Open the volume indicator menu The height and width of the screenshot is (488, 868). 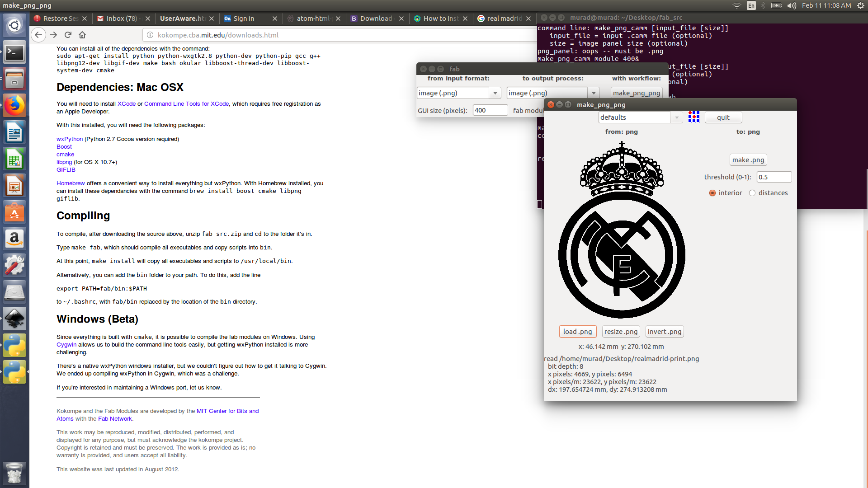click(792, 5)
